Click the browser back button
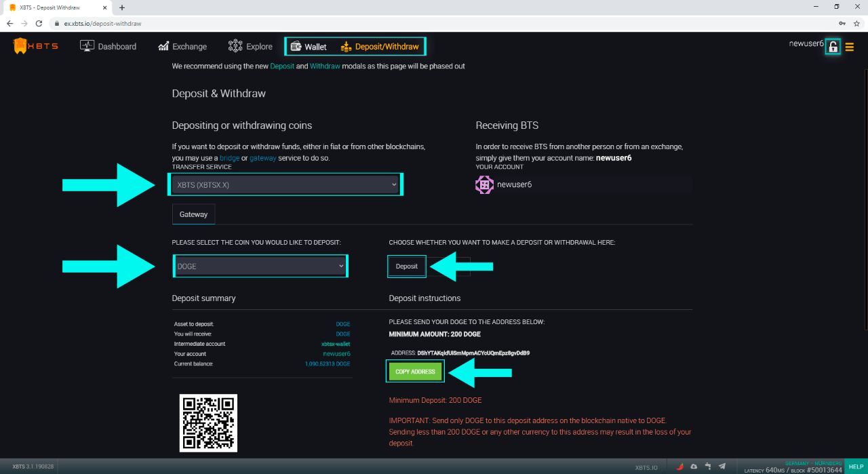Screen dimensions: 868x474 [9, 23]
